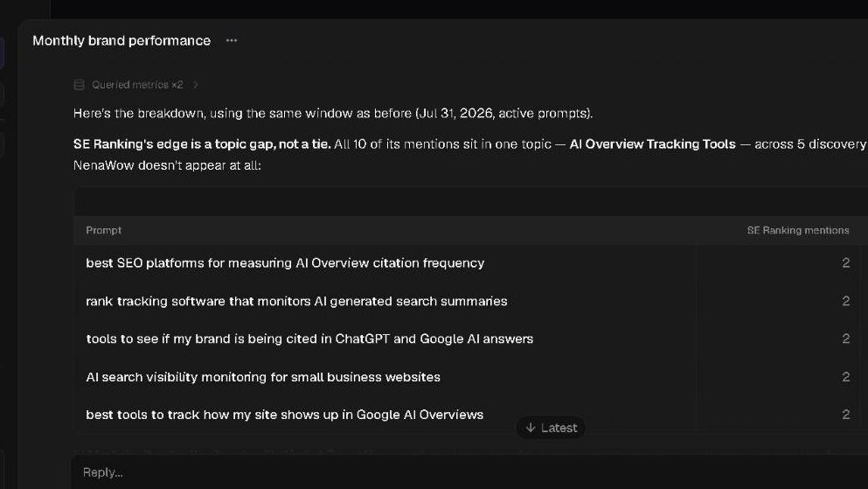Jump to Latest message button
868x489 pixels.
(x=551, y=428)
